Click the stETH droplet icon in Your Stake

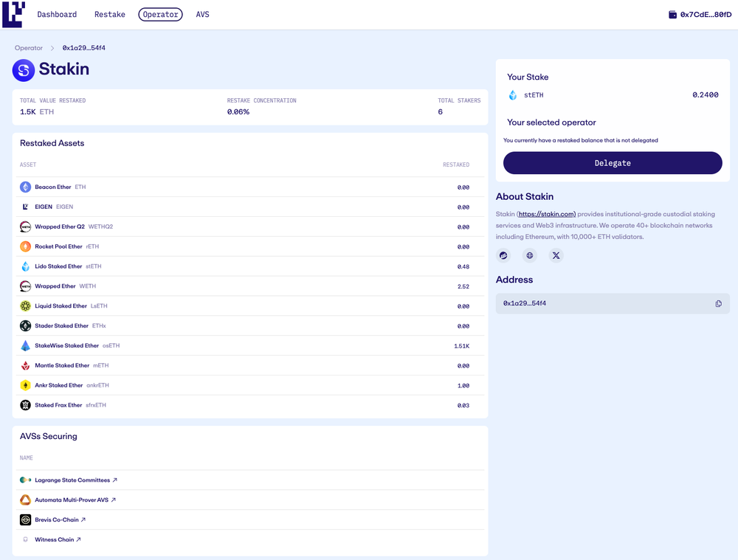pos(513,95)
